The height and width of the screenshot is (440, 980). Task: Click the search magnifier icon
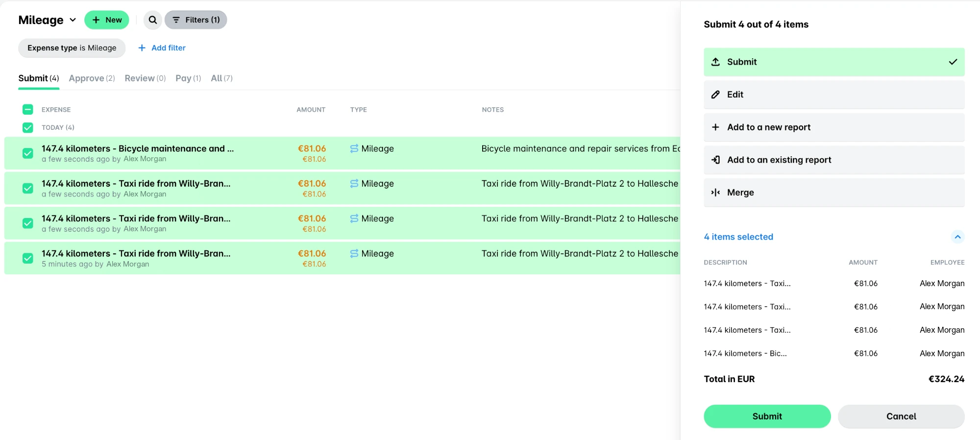[x=153, y=20]
